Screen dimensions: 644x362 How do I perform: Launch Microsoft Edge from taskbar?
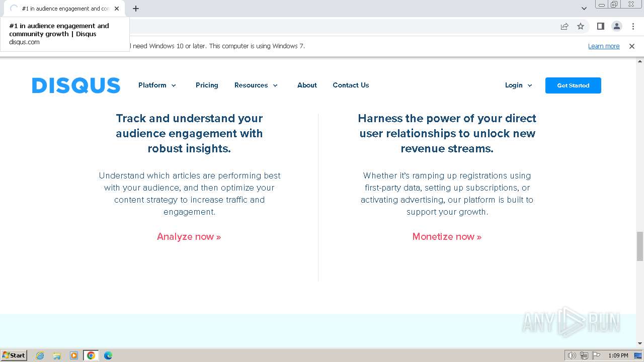[x=108, y=355]
